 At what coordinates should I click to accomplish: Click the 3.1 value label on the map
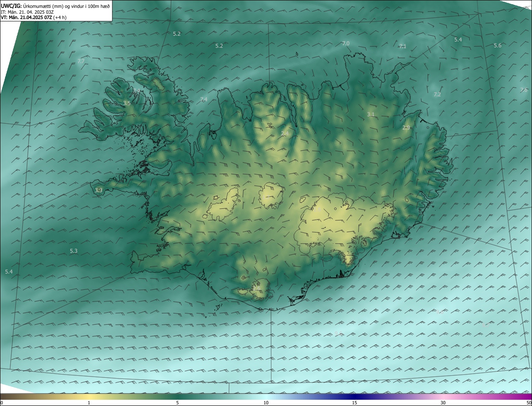pyautogui.click(x=371, y=115)
